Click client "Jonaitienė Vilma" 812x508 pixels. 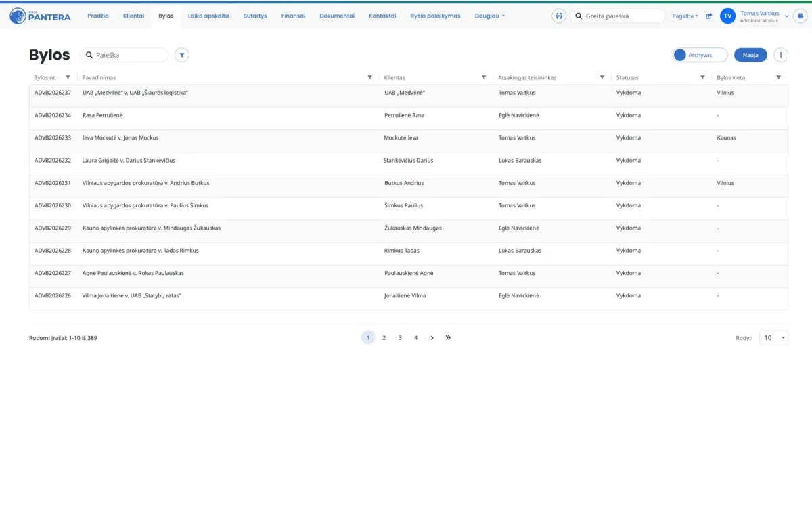click(405, 296)
